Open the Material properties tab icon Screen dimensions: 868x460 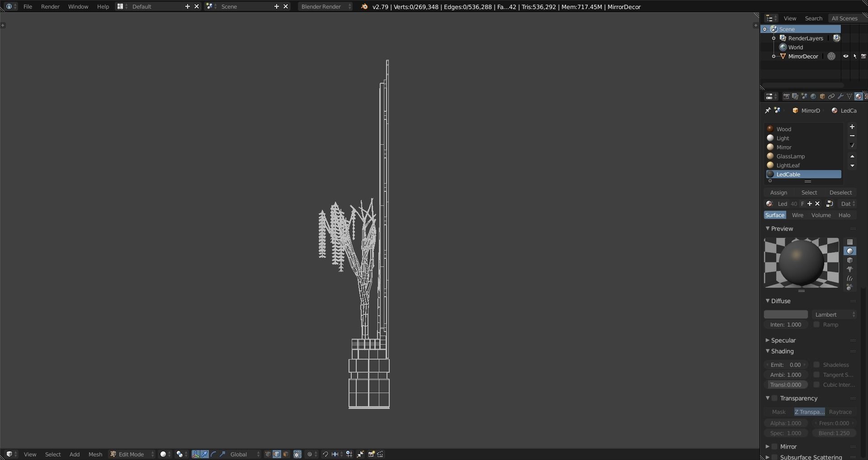(858, 96)
